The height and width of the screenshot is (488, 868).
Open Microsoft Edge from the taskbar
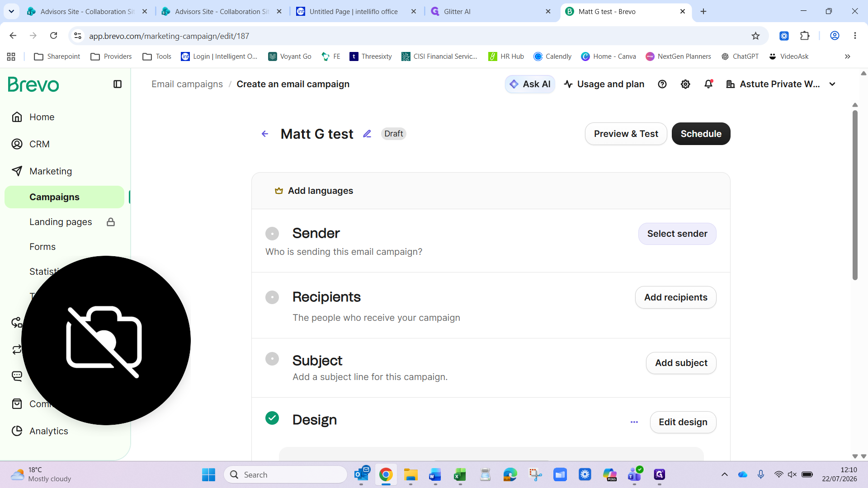(x=510, y=474)
